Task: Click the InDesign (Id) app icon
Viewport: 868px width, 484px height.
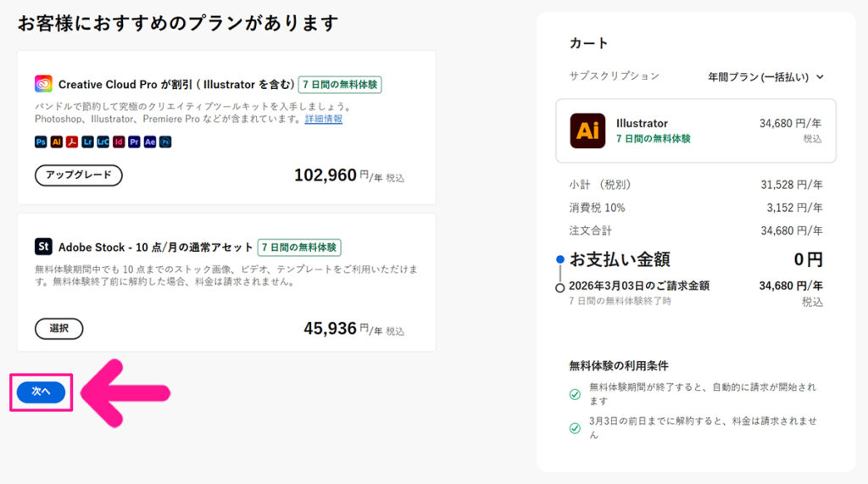Action: tap(119, 142)
